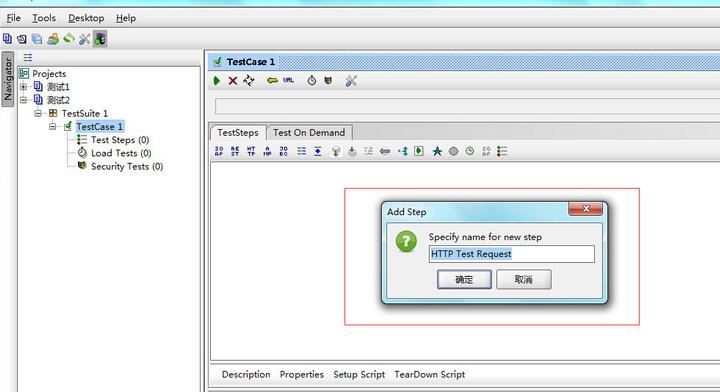
Task: Open the Setup Script tab
Action: point(359,375)
